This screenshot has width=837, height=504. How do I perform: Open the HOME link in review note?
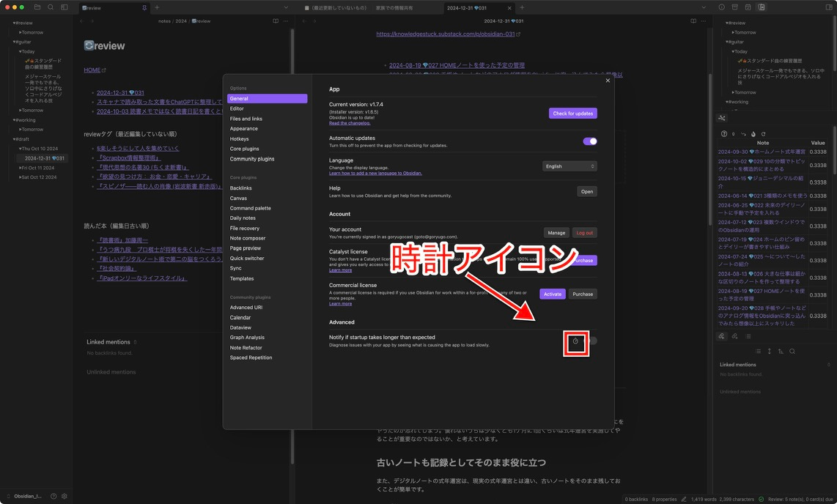coord(92,70)
